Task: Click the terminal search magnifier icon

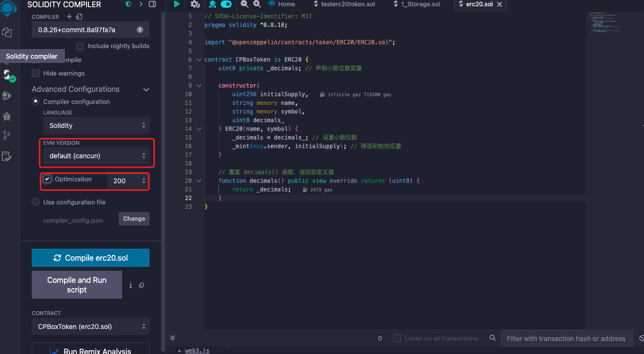Action: coord(493,338)
